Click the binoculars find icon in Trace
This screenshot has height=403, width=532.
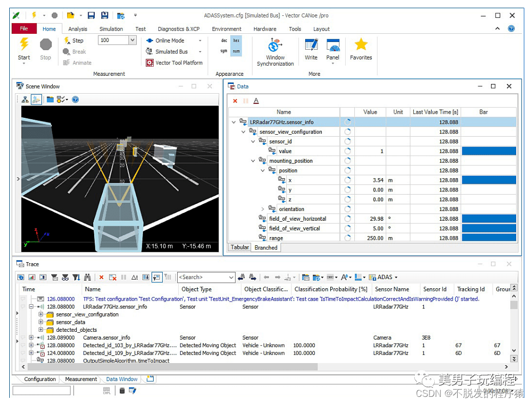coord(87,277)
